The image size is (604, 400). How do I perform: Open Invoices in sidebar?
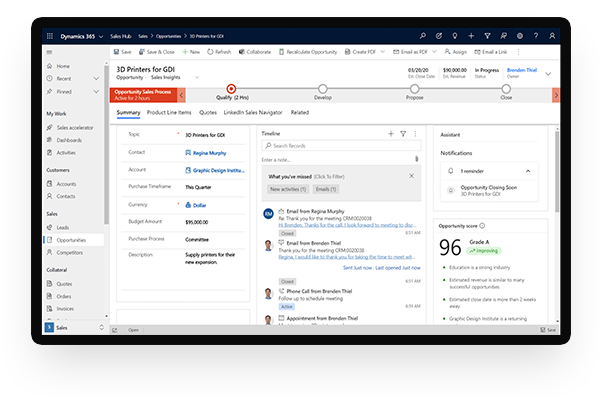(65, 309)
